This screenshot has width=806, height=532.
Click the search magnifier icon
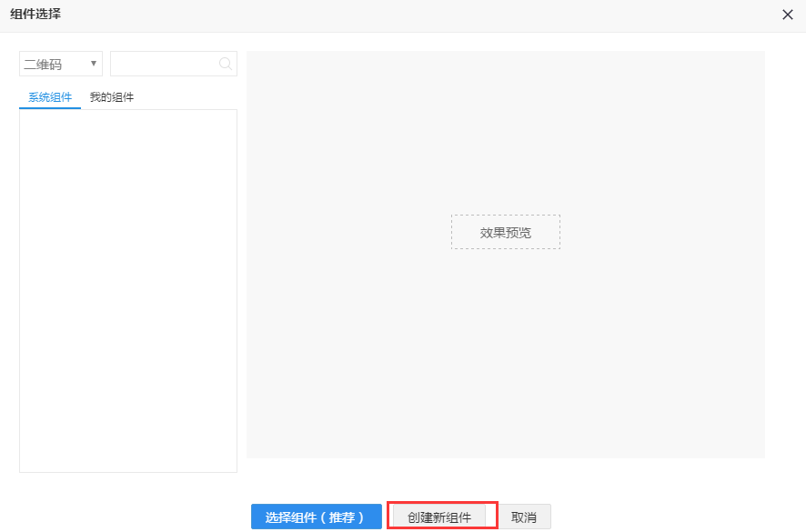click(x=225, y=64)
